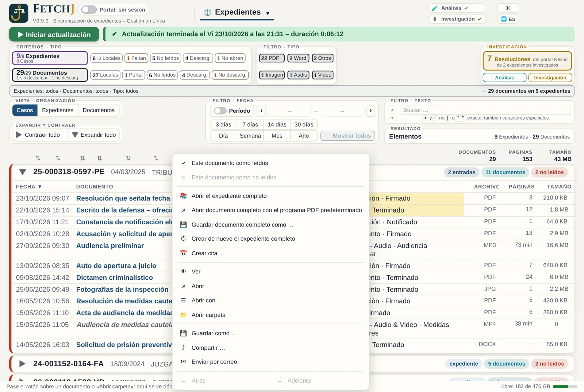Click the refresh icon for Crear de nuevo el expediente
The width and height of the screenshot is (584, 392).
click(x=184, y=239)
